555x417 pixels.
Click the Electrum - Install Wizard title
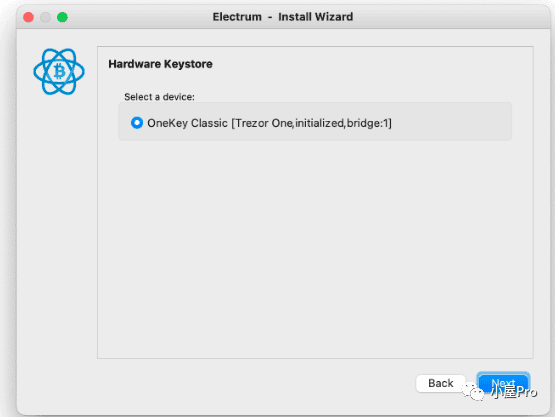(x=283, y=17)
